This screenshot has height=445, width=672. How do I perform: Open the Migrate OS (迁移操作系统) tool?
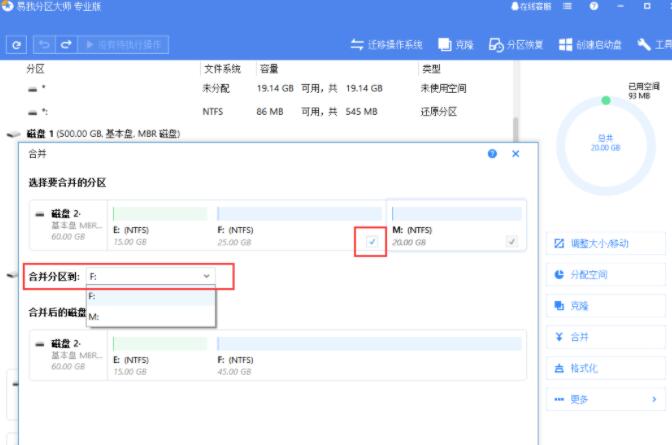pyautogui.click(x=387, y=45)
